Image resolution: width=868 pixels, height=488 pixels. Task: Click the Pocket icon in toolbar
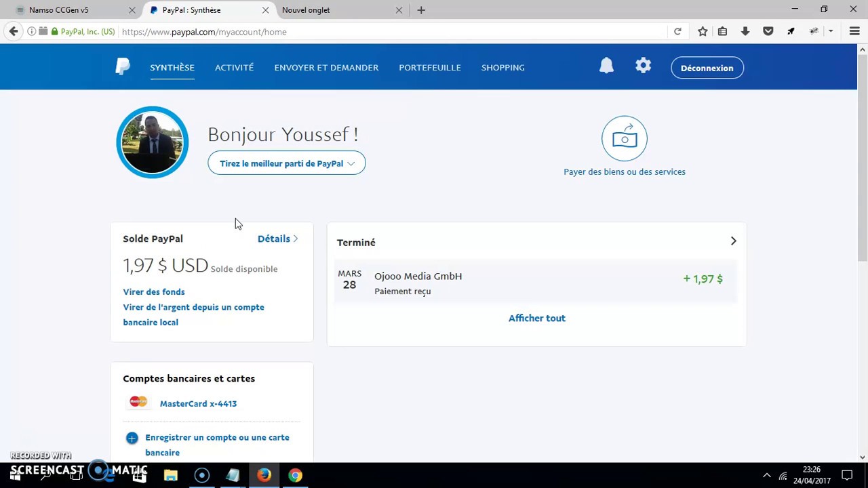coord(768,31)
